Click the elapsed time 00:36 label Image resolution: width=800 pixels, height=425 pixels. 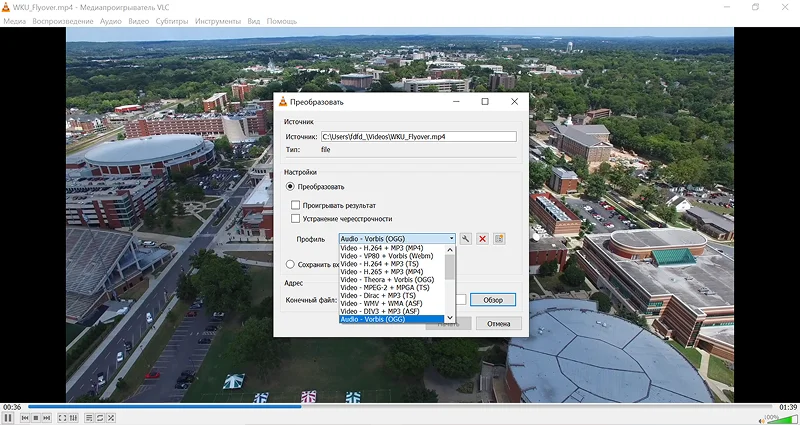click(12, 407)
